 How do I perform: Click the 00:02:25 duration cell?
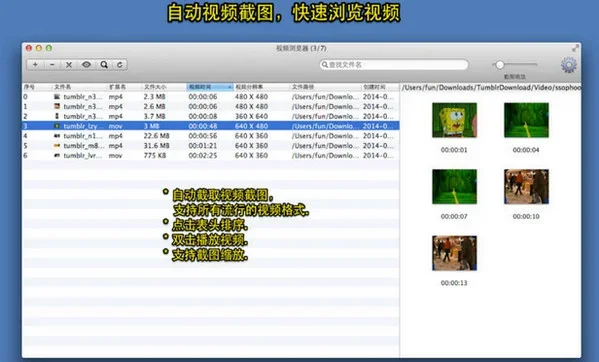coord(202,155)
